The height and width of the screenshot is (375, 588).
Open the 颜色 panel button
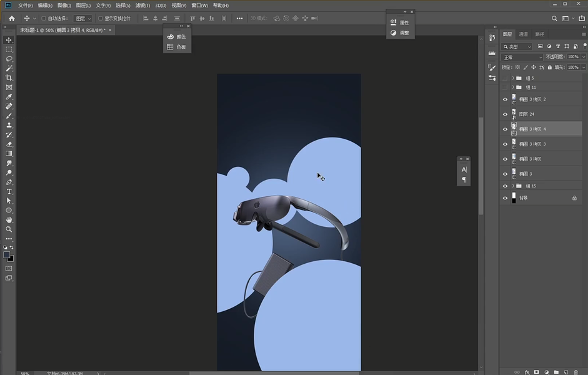pyautogui.click(x=177, y=37)
